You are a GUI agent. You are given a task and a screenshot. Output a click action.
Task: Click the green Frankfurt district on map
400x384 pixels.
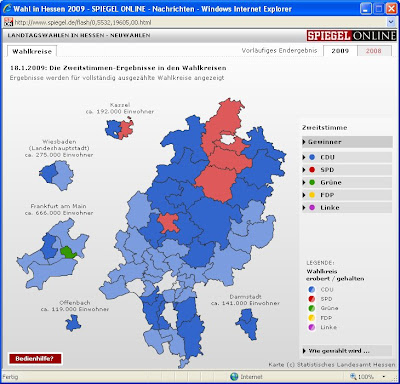point(68,252)
